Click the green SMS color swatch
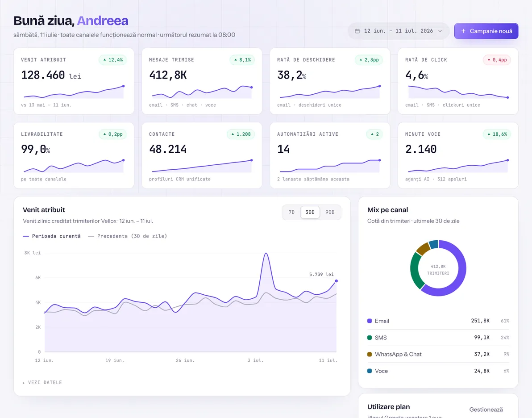 pos(370,338)
